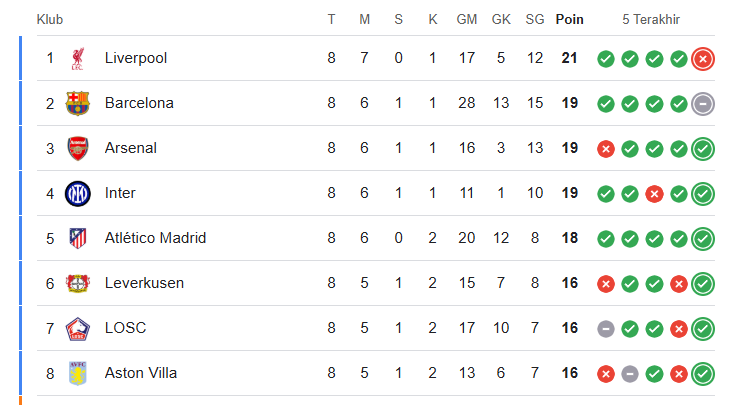Click the Klub column header
The height and width of the screenshot is (405, 732).
click(49, 20)
